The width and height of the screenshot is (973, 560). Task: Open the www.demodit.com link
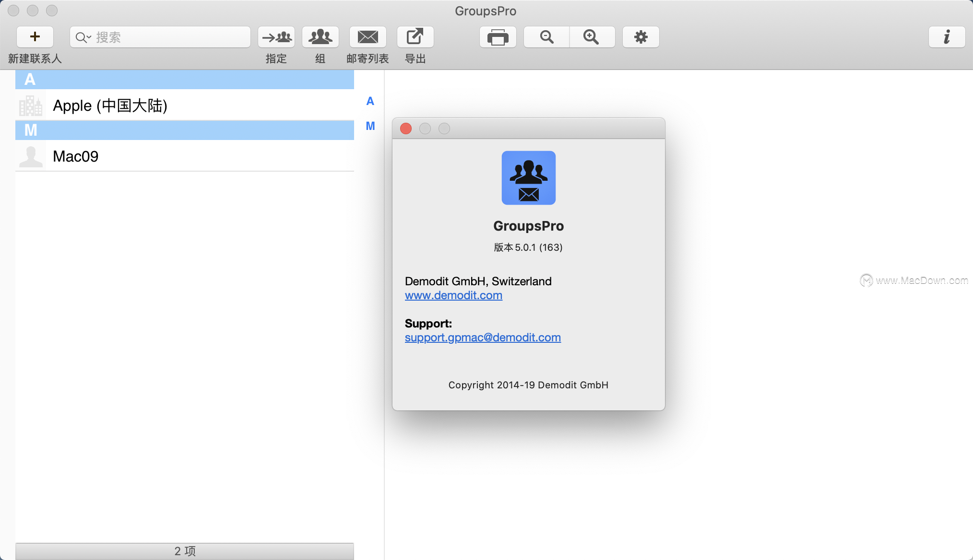[453, 295]
